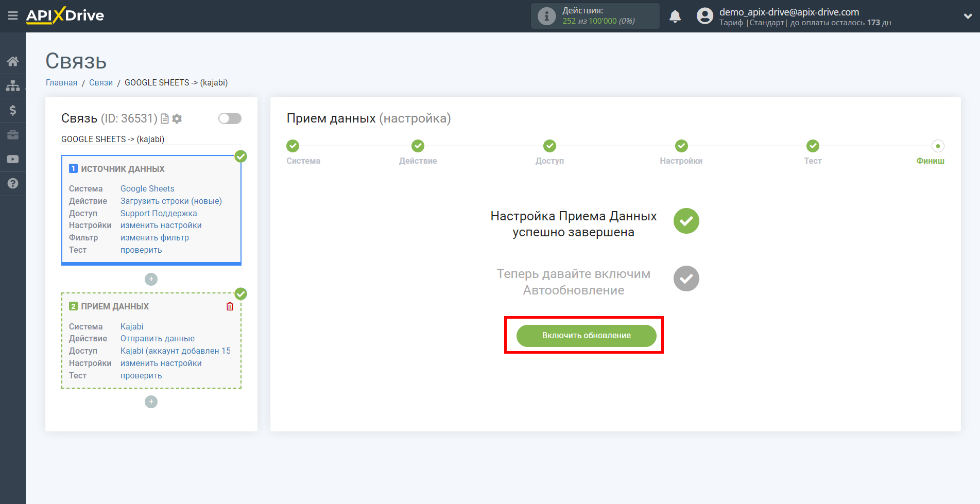Go to Главная breadcrumb
Screen dimensions: 980x504
click(61, 82)
